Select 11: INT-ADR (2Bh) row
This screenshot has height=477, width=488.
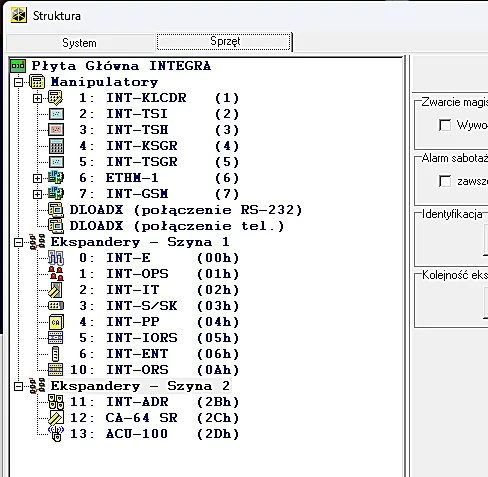pos(154,402)
